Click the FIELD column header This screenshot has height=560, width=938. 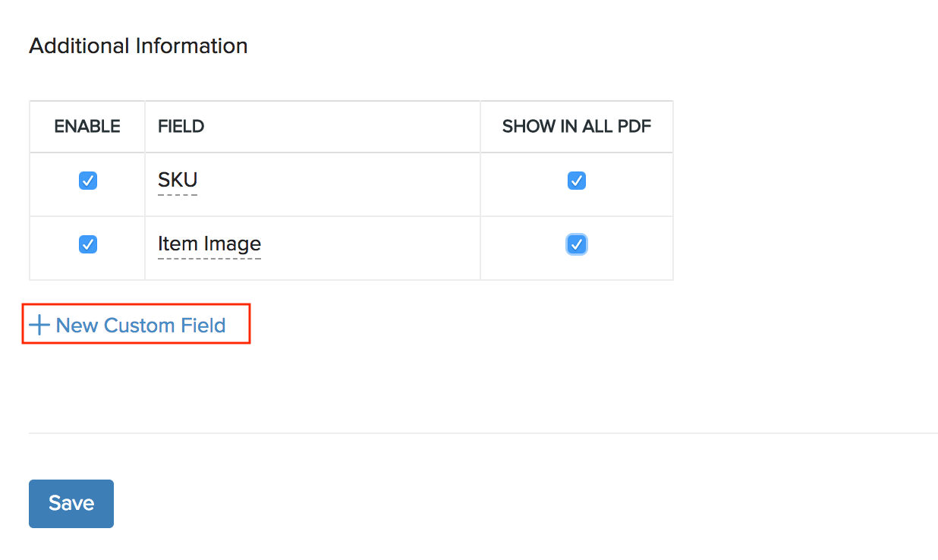point(181,127)
